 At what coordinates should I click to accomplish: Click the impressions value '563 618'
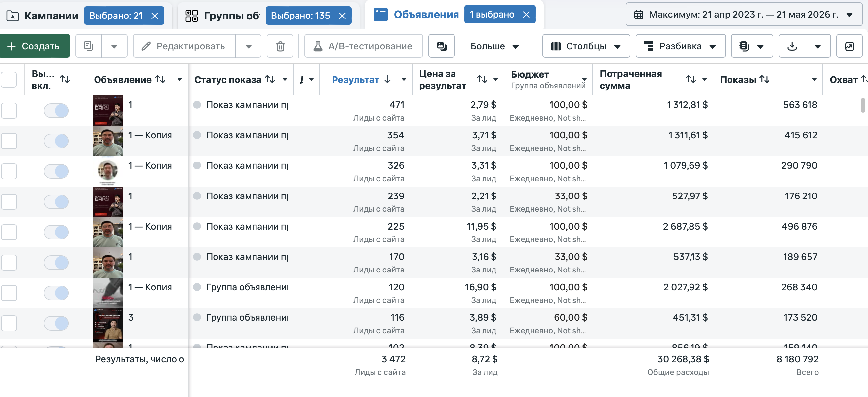(800, 105)
